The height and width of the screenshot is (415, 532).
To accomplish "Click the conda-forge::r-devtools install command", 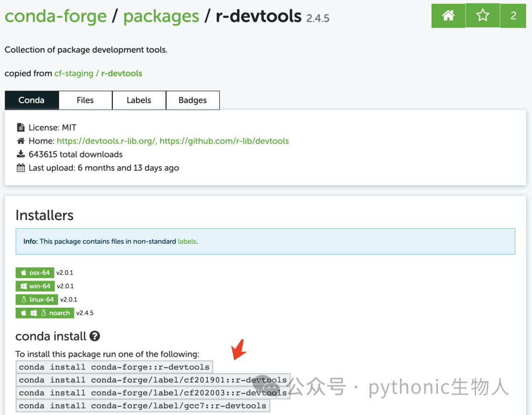I will [114, 367].
